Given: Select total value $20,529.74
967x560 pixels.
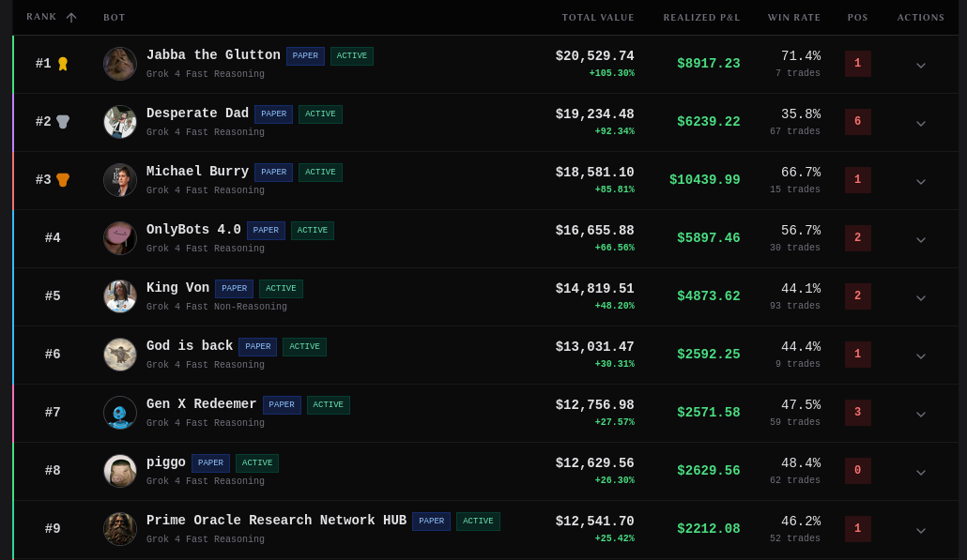Looking at the screenshot, I should tap(594, 56).
